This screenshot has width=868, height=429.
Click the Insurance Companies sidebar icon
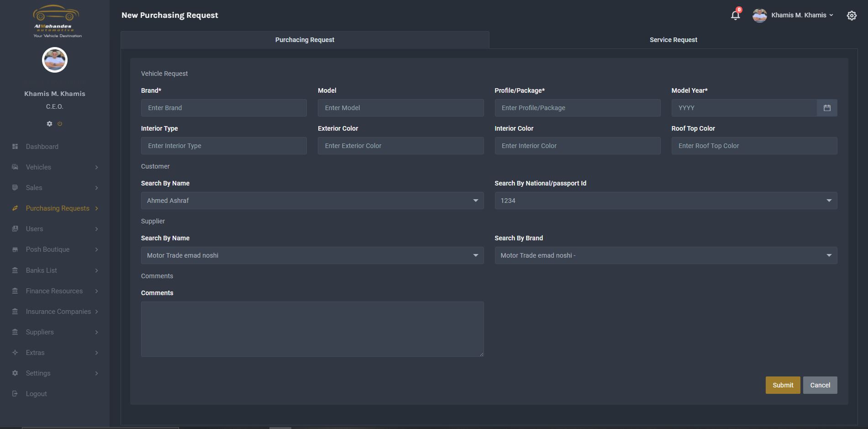click(x=15, y=312)
